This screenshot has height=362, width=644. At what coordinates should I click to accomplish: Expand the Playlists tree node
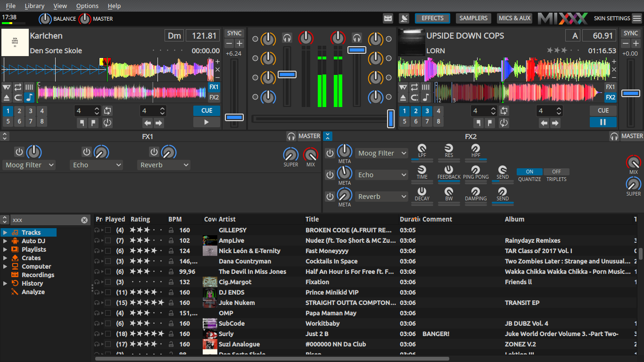point(5,249)
